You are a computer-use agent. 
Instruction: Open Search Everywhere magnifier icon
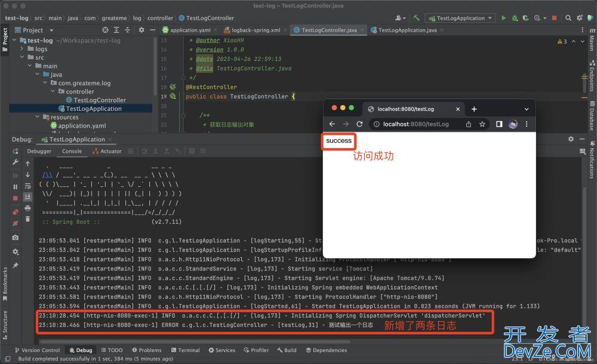[568, 18]
